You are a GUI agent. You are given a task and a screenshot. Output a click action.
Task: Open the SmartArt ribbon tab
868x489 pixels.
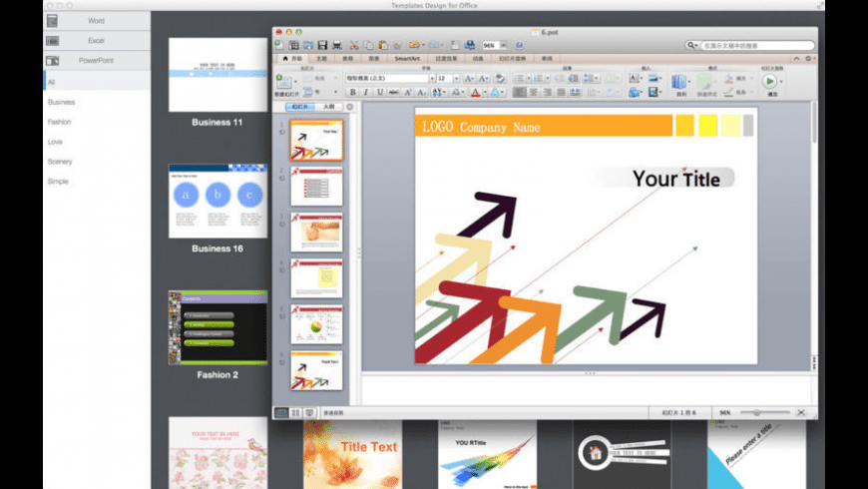click(407, 59)
